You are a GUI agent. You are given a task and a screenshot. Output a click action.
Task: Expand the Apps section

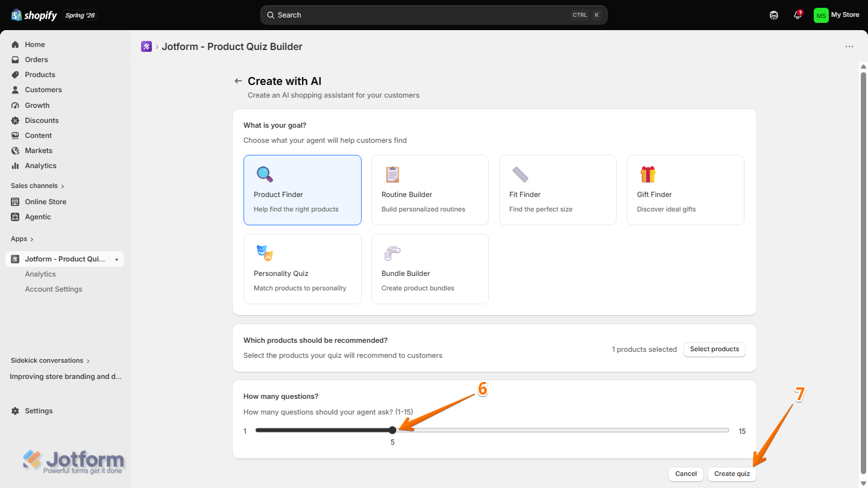(22, 239)
